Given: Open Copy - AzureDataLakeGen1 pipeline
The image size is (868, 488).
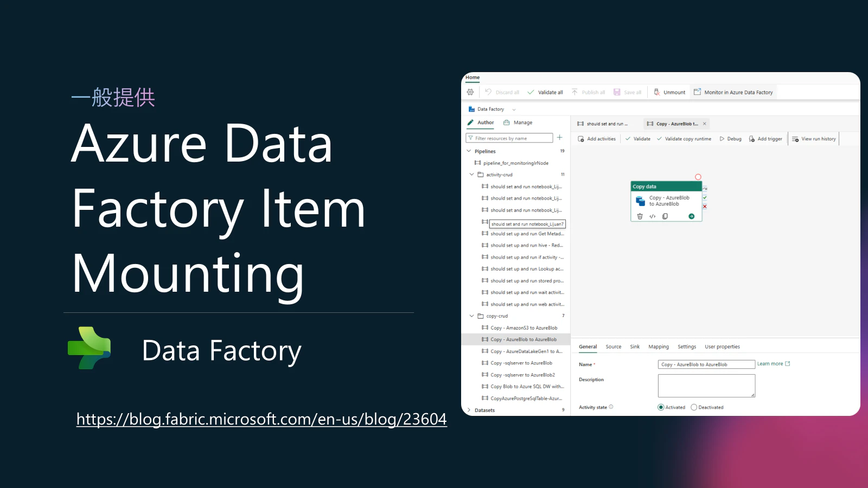Looking at the screenshot, I should tap(522, 351).
